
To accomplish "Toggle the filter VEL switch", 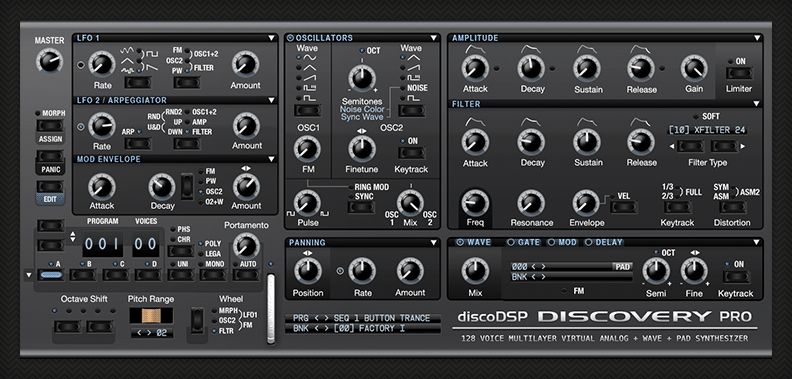I will click(x=624, y=207).
